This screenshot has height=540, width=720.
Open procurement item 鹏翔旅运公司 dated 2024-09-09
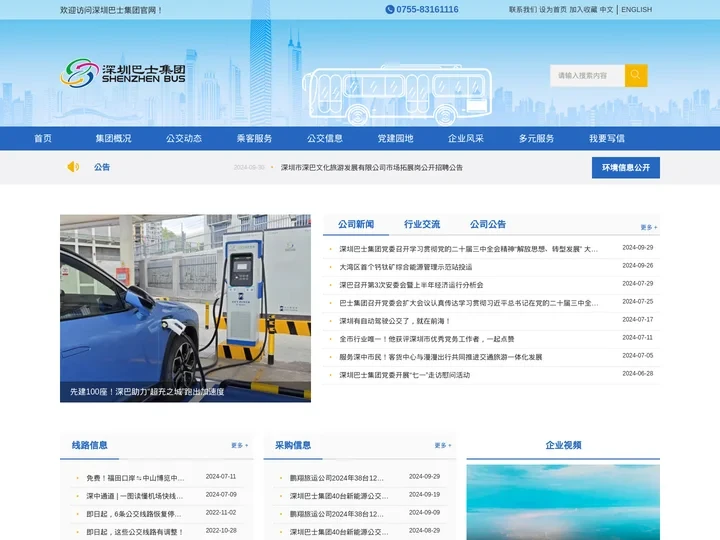[x=337, y=514]
